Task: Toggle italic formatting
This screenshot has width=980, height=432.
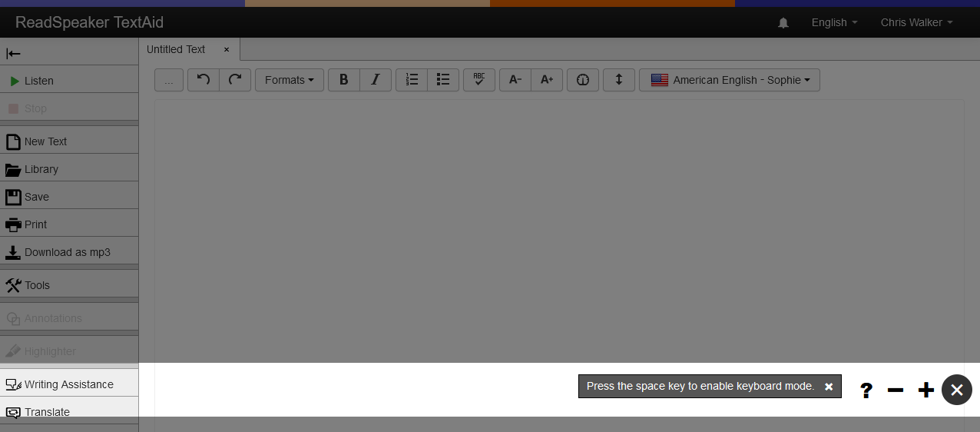Action: click(376, 80)
